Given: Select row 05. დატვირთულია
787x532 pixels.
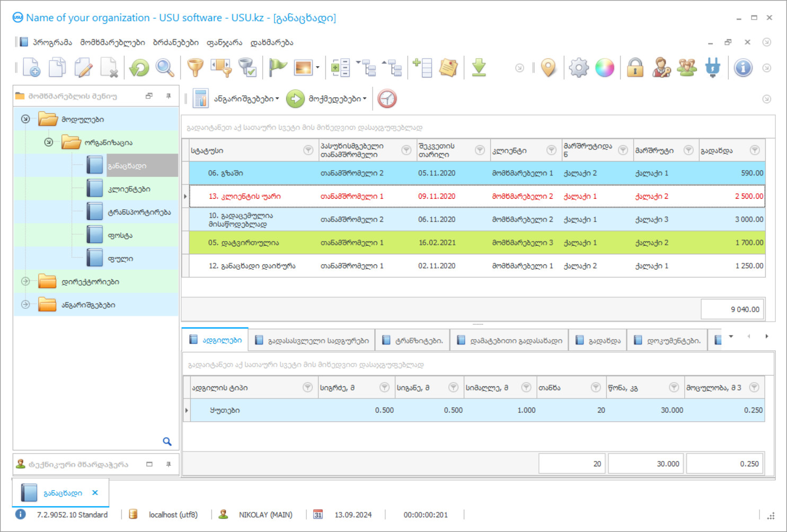Looking at the screenshot, I should click(x=477, y=243).
